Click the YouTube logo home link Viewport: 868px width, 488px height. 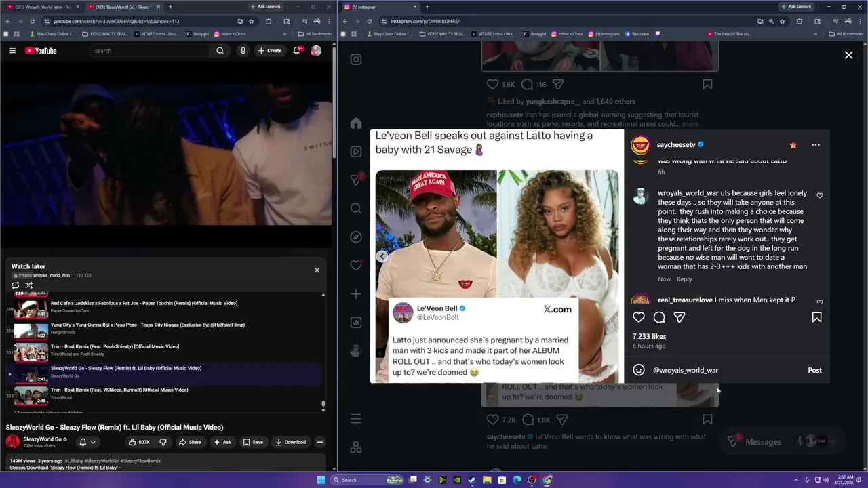tap(41, 51)
